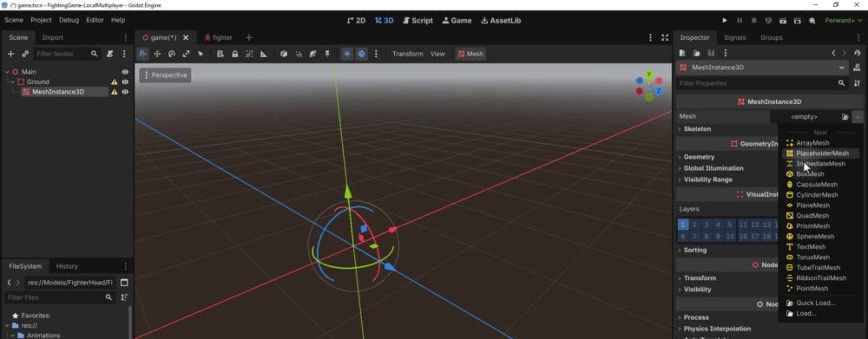Switch to the Script workspace

coord(418,21)
